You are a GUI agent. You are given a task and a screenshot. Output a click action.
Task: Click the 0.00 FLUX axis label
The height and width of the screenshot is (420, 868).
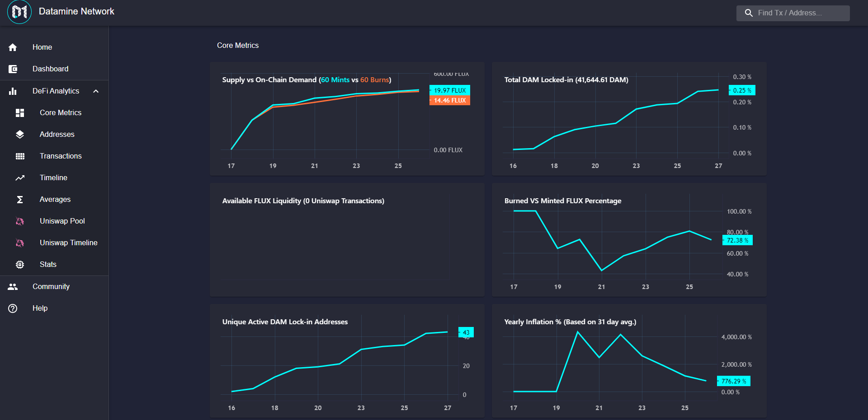(448, 150)
